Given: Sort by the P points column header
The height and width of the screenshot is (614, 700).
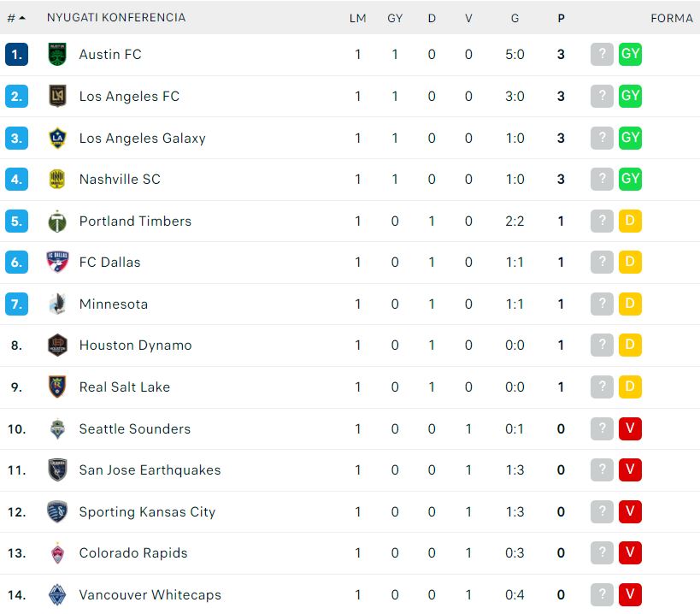Looking at the screenshot, I should click(562, 18).
